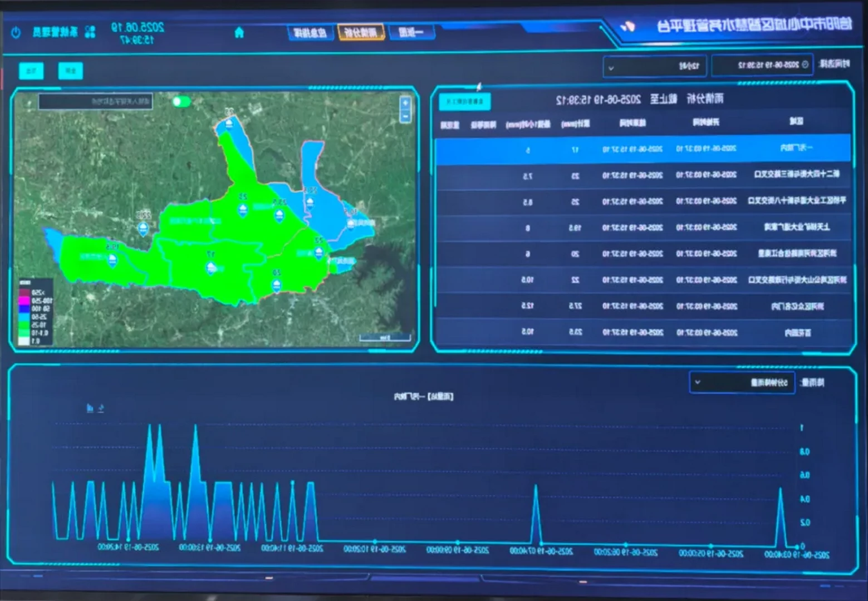This screenshot has width=868, height=601.
Task: Open the date-time picker field 2025-06-19 15:39:12
Action: tap(762, 65)
